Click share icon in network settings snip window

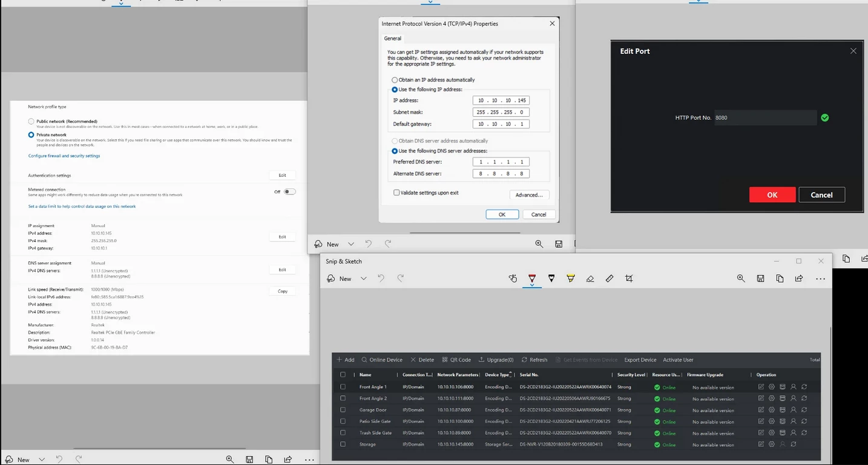coord(288,460)
